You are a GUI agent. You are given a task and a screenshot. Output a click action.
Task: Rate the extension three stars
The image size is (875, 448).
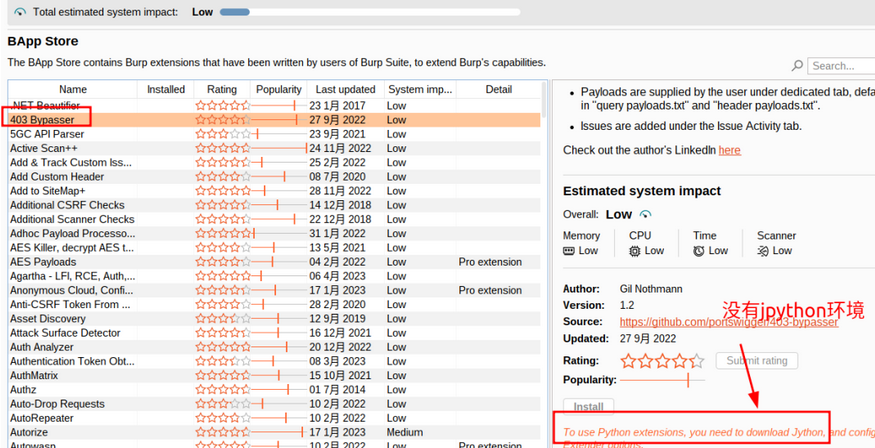(x=662, y=361)
